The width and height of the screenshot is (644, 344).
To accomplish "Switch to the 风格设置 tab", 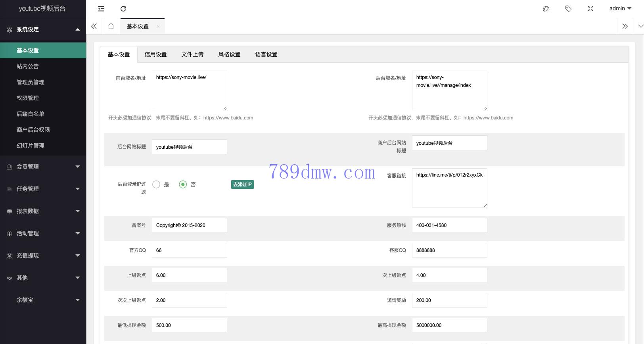I will (x=229, y=55).
